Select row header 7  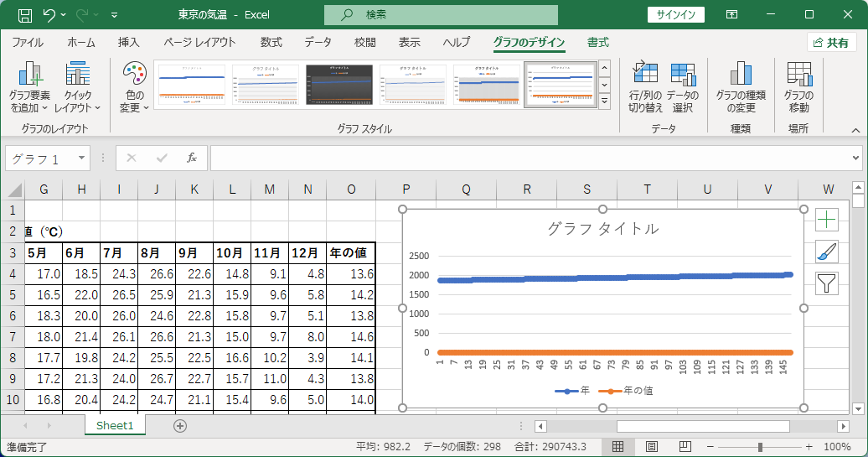[x=13, y=337]
